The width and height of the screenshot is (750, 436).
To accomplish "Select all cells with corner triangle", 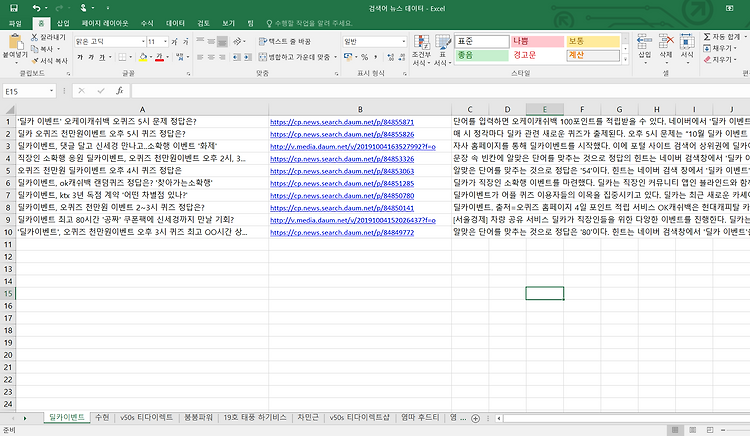I will pos(9,109).
